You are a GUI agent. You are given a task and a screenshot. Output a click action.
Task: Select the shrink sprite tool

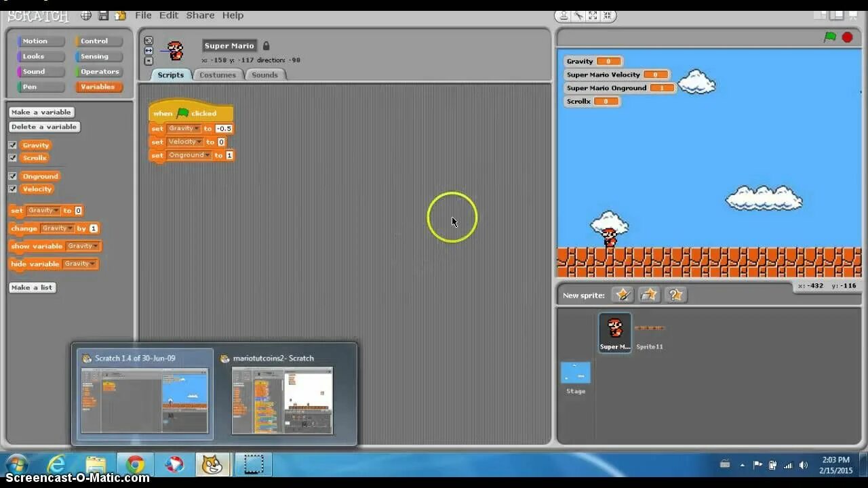pos(608,15)
